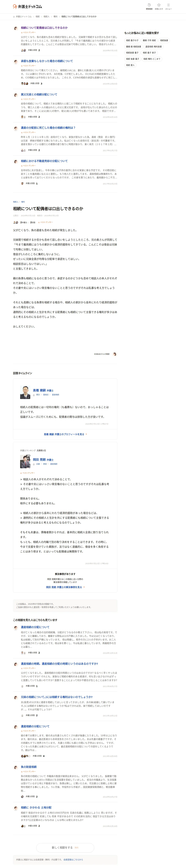This screenshot has height=868, width=186.
Task: Open お気に入り star icon
Action: pyautogui.click(x=159, y=6)
